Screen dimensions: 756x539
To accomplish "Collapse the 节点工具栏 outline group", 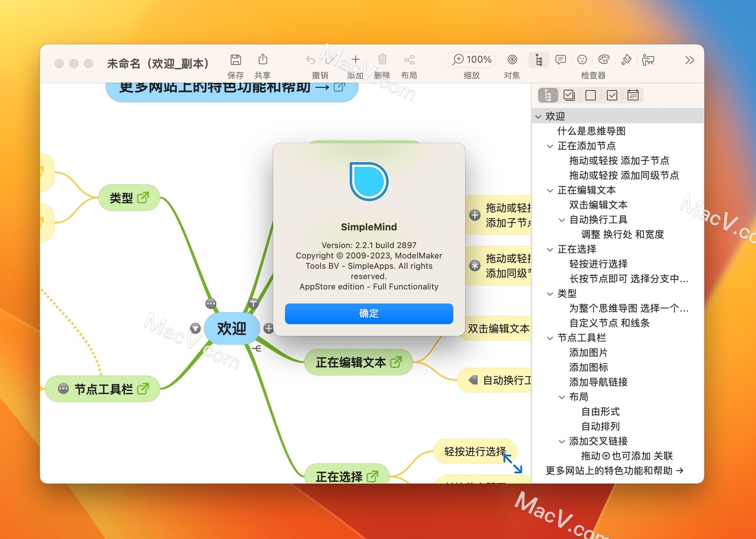I will point(550,338).
